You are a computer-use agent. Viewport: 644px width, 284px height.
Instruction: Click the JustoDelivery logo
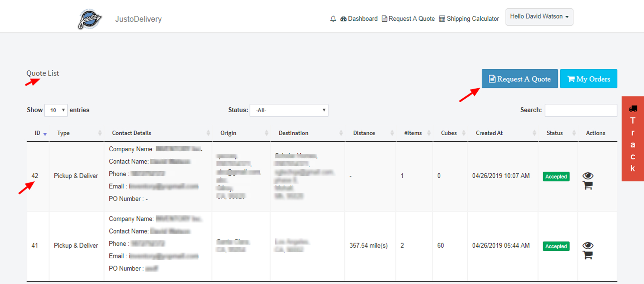point(90,19)
